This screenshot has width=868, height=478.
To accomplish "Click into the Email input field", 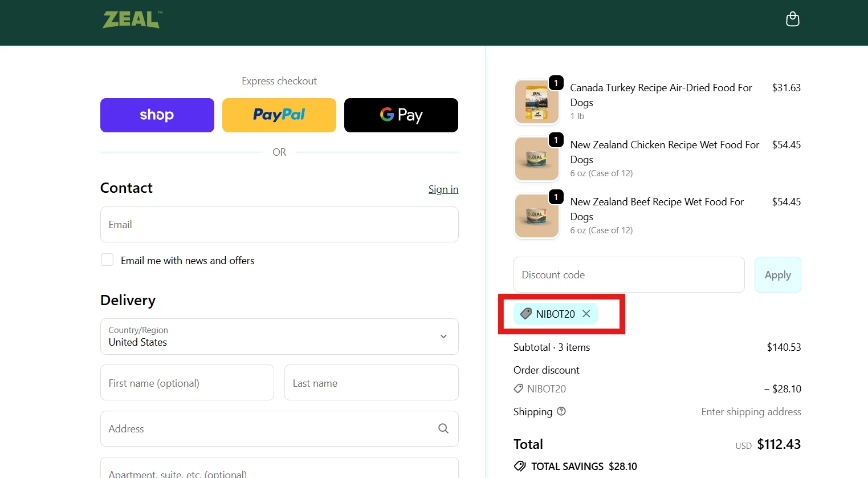I will click(279, 224).
